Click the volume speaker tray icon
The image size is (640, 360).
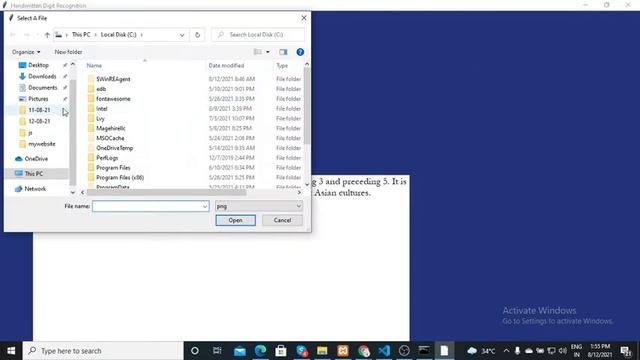pyautogui.click(x=562, y=351)
